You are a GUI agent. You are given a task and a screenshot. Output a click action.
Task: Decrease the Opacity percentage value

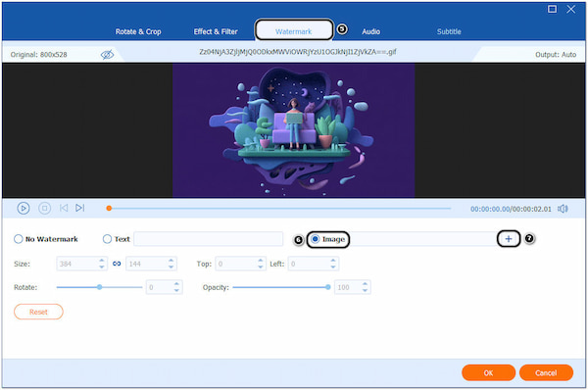coord(365,291)
